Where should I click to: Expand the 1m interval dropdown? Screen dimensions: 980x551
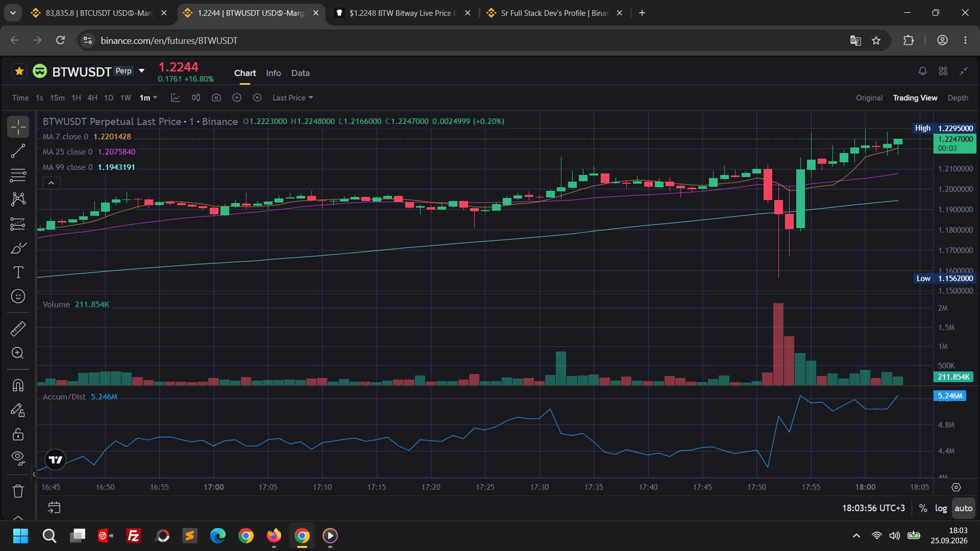click(x=149, y=97)
